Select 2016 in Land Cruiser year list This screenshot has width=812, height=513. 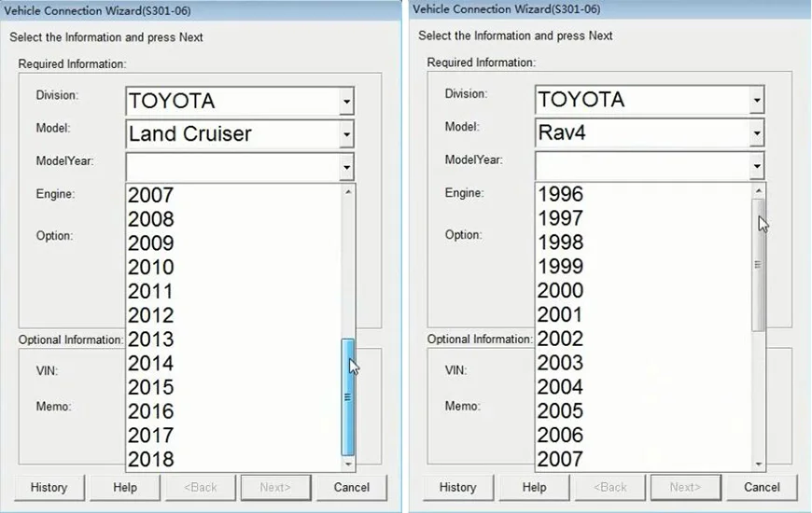click(x=233, y=411)
